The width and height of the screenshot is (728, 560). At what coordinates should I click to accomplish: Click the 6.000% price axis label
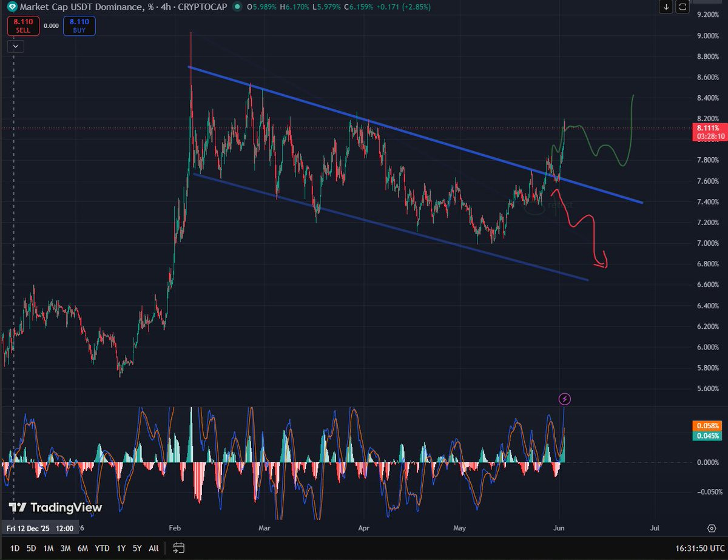[x=708, y=347]
